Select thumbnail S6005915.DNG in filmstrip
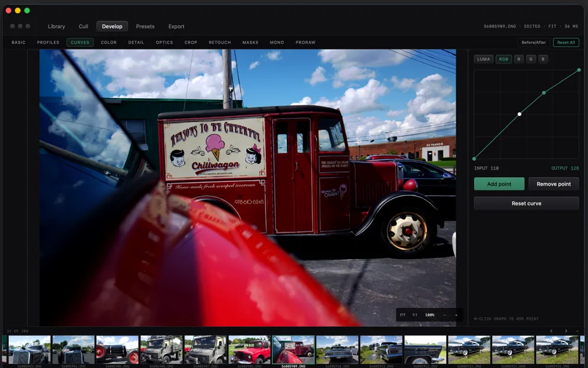 pos(557,350)
